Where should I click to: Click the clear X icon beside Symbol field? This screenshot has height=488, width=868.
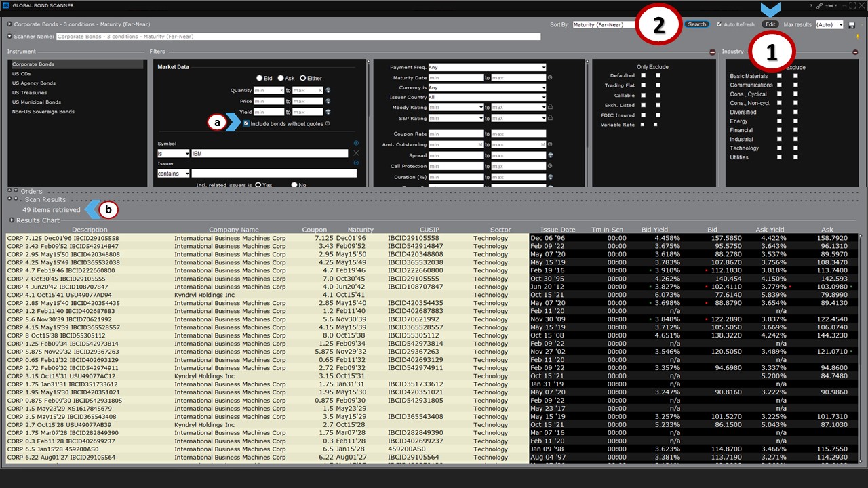356,154
